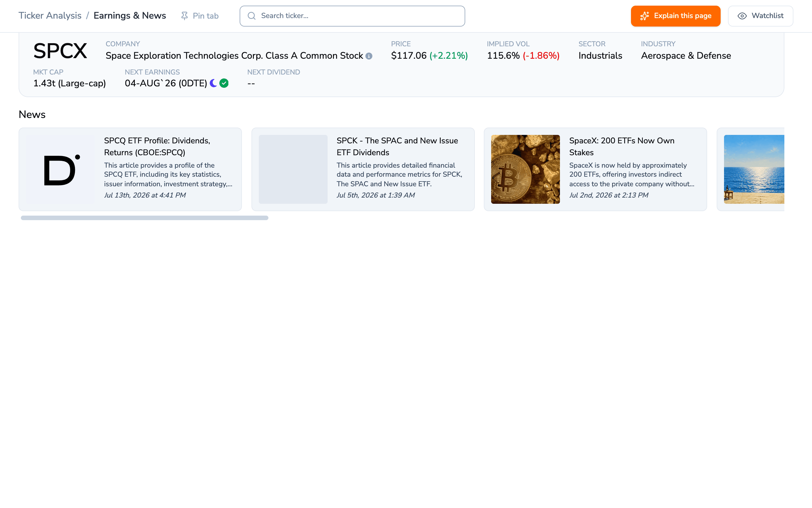Focus the Search ticker input field

352,16
